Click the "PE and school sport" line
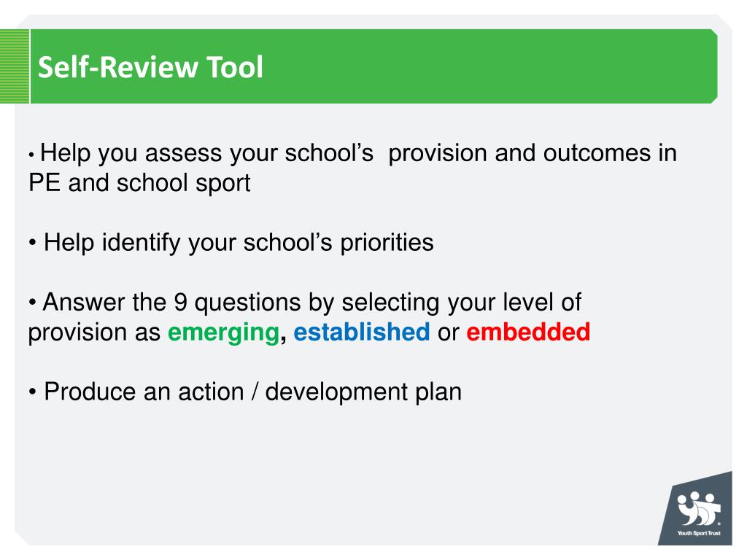 [139, 183]
